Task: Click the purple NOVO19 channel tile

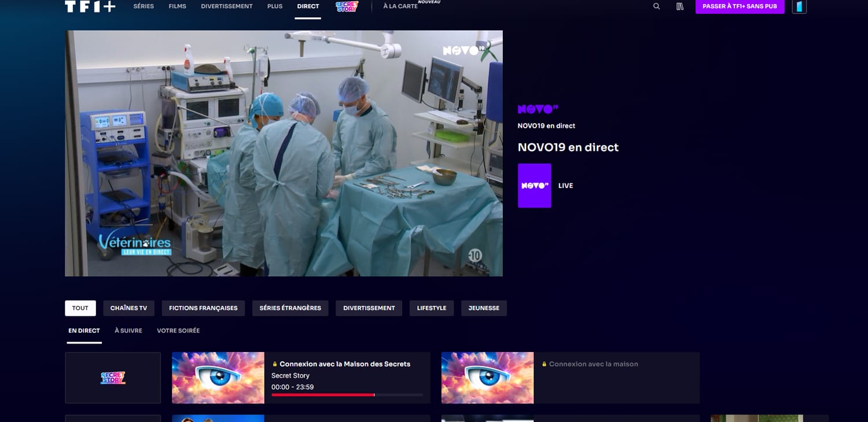Action: [534, 186]
